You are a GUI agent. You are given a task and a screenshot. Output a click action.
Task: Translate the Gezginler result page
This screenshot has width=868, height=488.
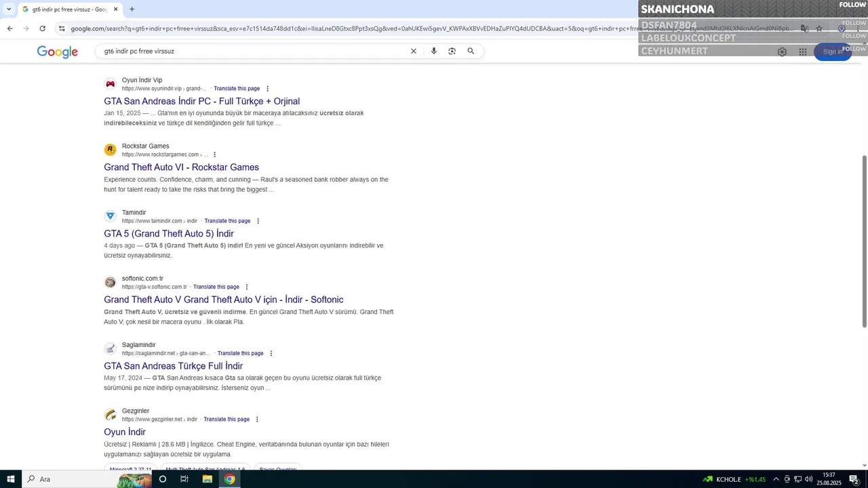pos(226,420)
